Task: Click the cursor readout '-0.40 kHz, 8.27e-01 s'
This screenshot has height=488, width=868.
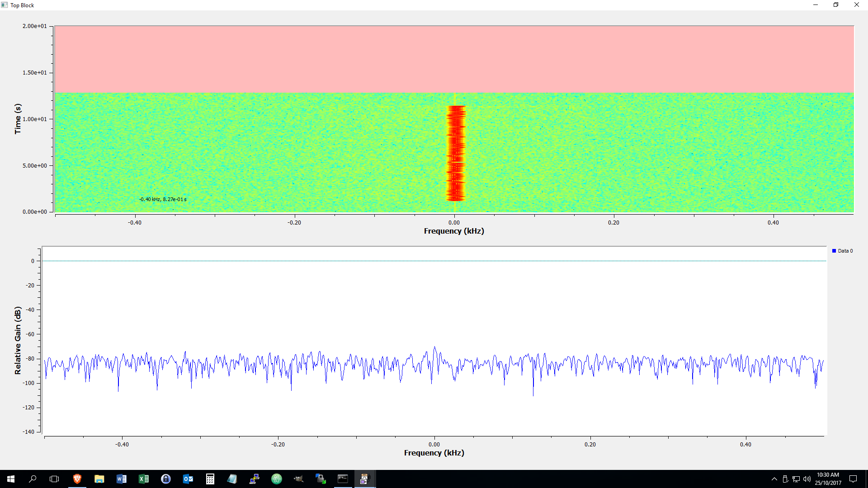Action: [163, 199]
